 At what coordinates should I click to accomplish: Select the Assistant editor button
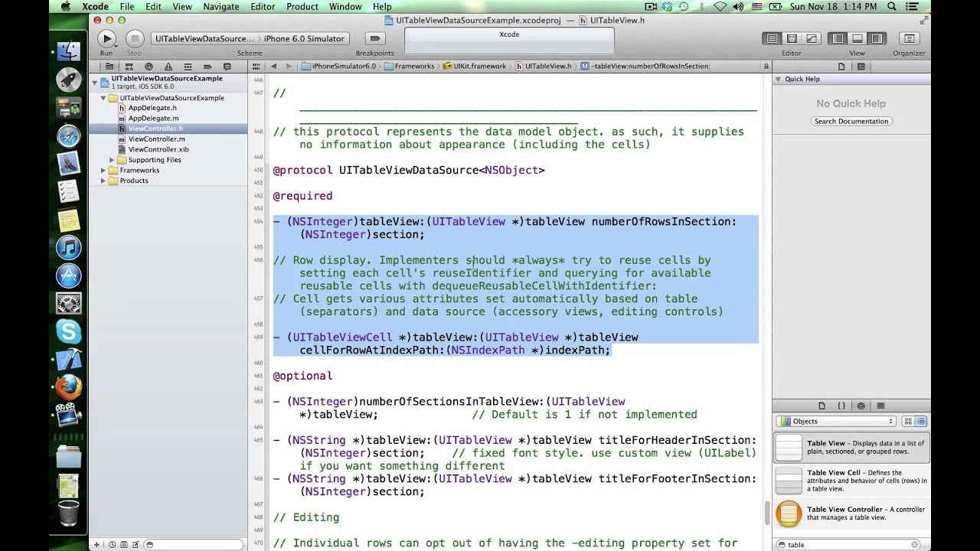(x=792, y=38)
